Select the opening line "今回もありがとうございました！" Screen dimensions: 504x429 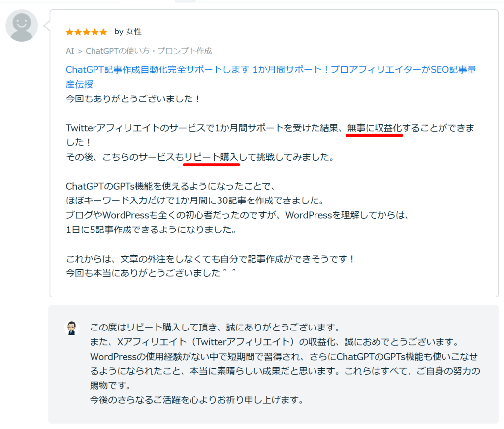tap(133, 99)
